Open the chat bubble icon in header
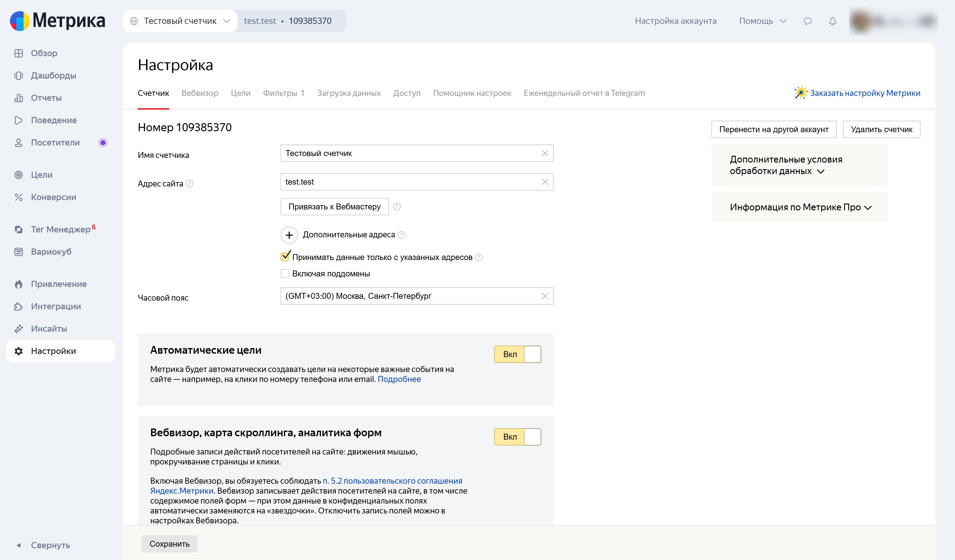Screen dimensions: 955x560 coord(808,21)
